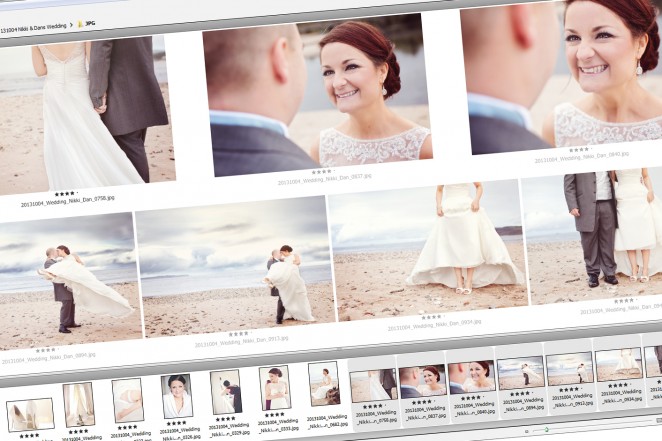662x441 pixels.
Task: Select preview 0913 of distant couple kissing
Action: point(235,267)
